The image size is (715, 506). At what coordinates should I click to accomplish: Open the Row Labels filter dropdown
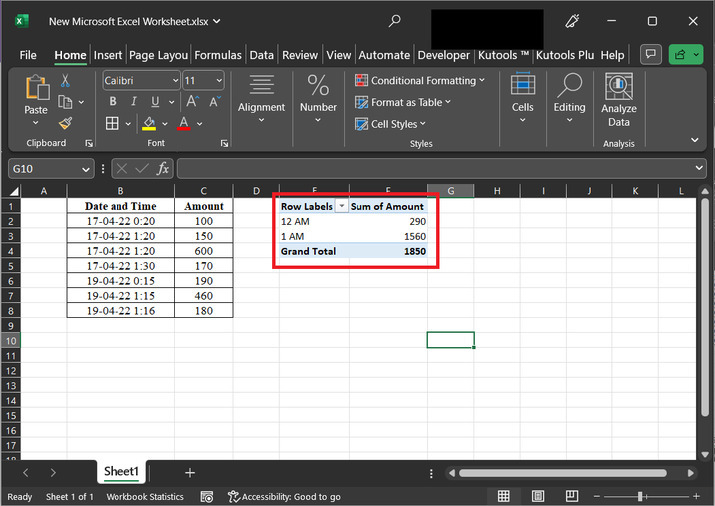click(342, 206)
